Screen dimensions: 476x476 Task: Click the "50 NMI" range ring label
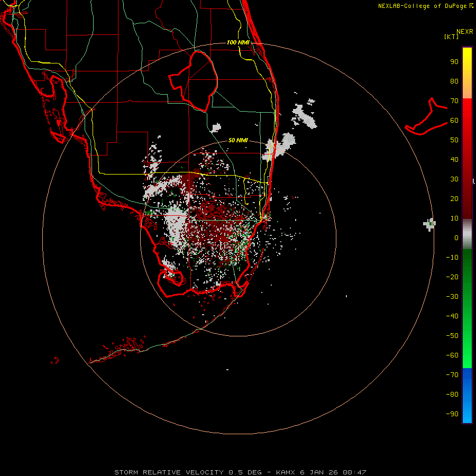point(238,140)
